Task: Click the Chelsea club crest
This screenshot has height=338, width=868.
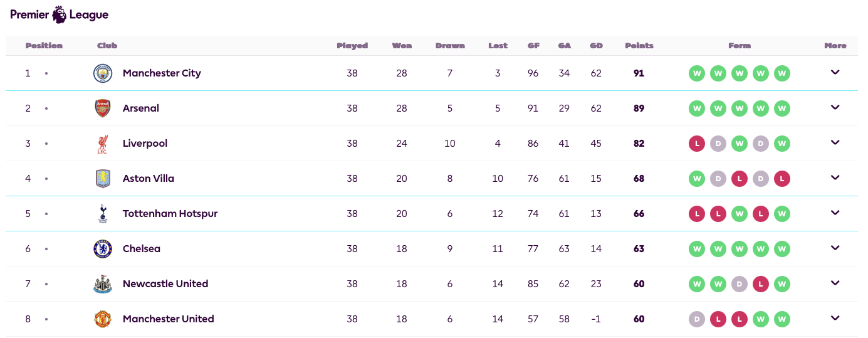Action: (x=102, y=249)
